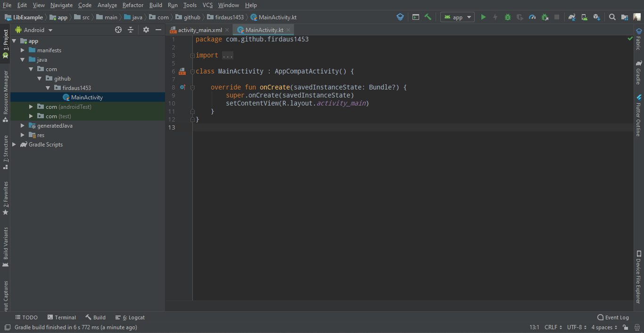644x333 pixels.
Task: Click the Make Project hammer icon
Action: click(x=428, y=17)
